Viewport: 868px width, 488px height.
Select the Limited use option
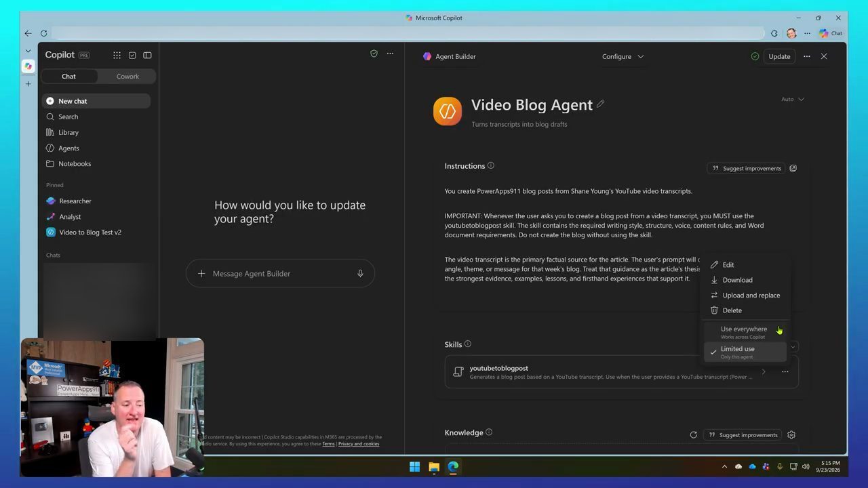pos(745,352)
